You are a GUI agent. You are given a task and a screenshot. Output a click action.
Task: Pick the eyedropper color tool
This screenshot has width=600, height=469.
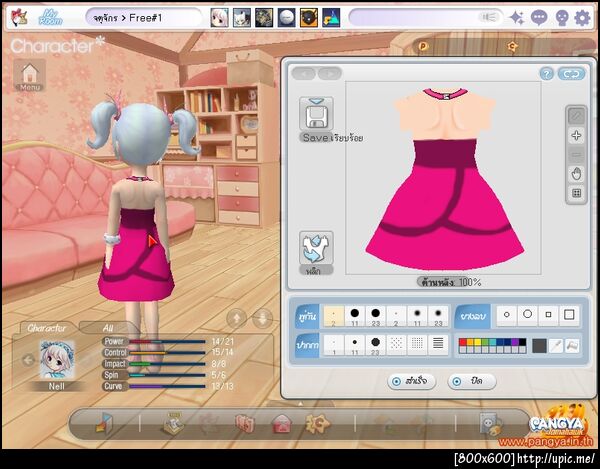556,346
